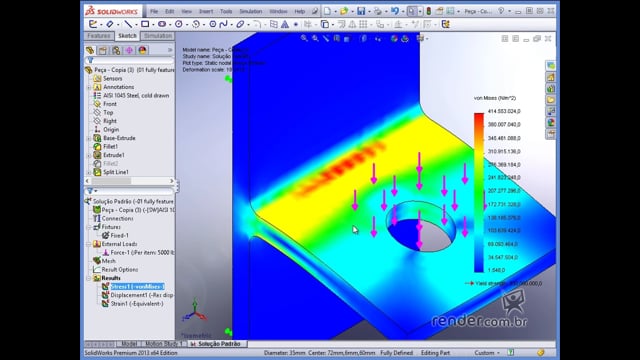Click the Undo arrow icon
This screenshot has width=640, height=360.
click(394, 11)
